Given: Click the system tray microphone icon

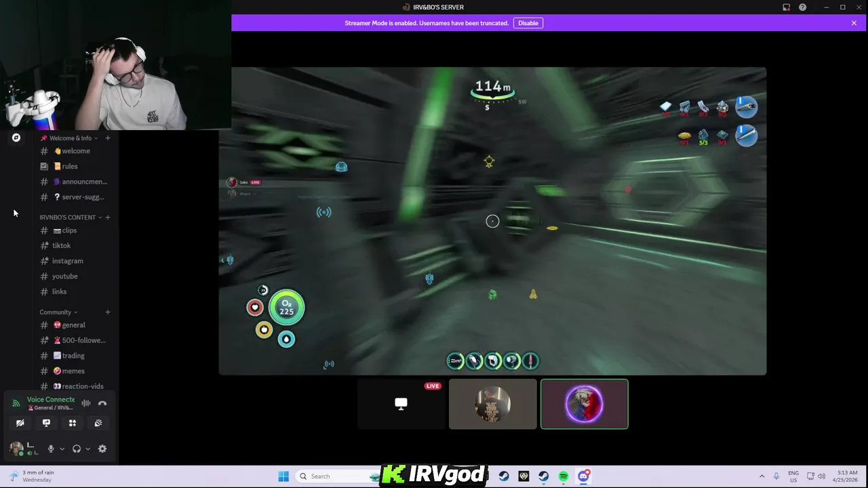Looking at the screenshot, I should tap(776, 476).
